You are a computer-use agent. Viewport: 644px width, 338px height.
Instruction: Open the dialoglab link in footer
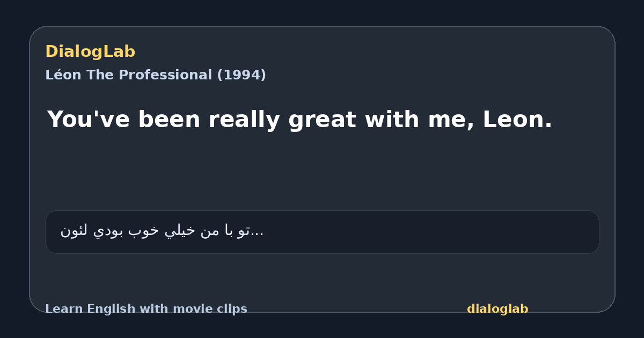pos(497,309)
